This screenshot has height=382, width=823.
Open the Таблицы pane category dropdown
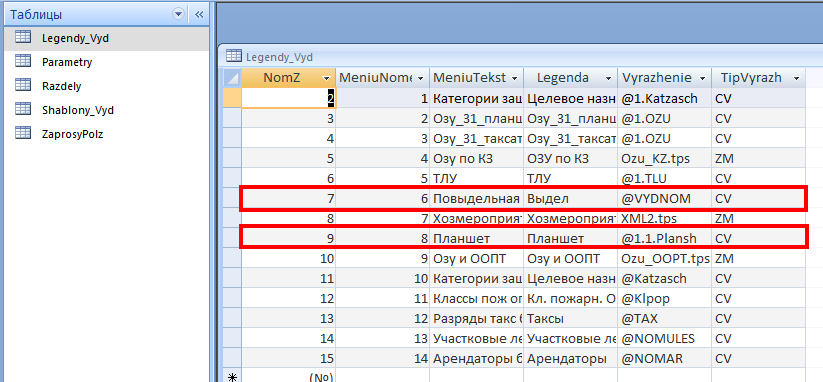179,14
